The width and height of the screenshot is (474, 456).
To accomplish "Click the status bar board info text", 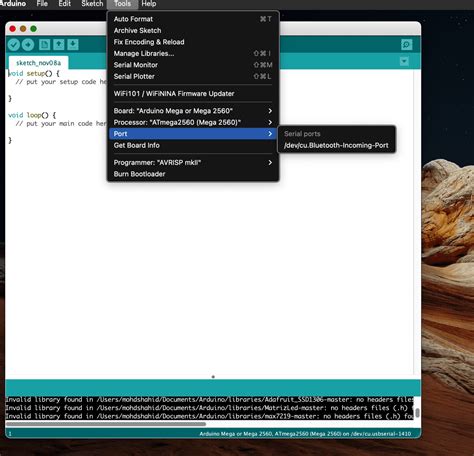I will (305, 434).
